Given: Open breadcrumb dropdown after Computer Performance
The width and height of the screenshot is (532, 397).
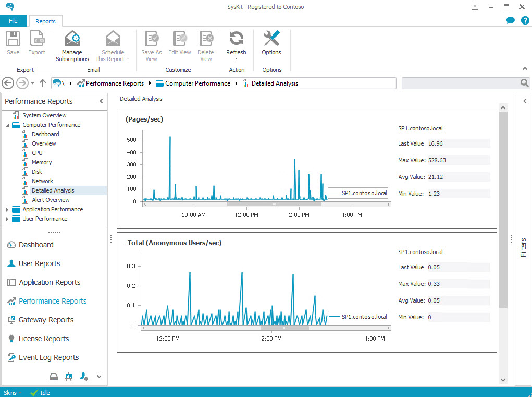Looking at the screenshot, I should pos(236,83).
